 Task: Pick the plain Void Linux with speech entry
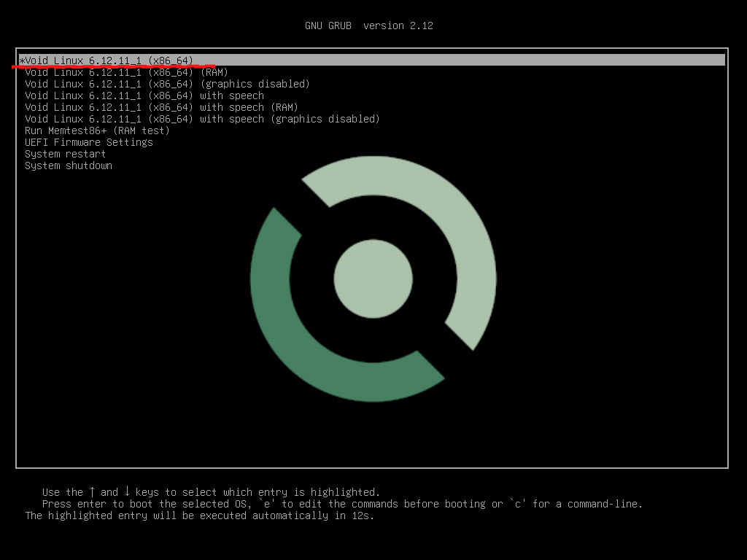click(x=144, y=96)
